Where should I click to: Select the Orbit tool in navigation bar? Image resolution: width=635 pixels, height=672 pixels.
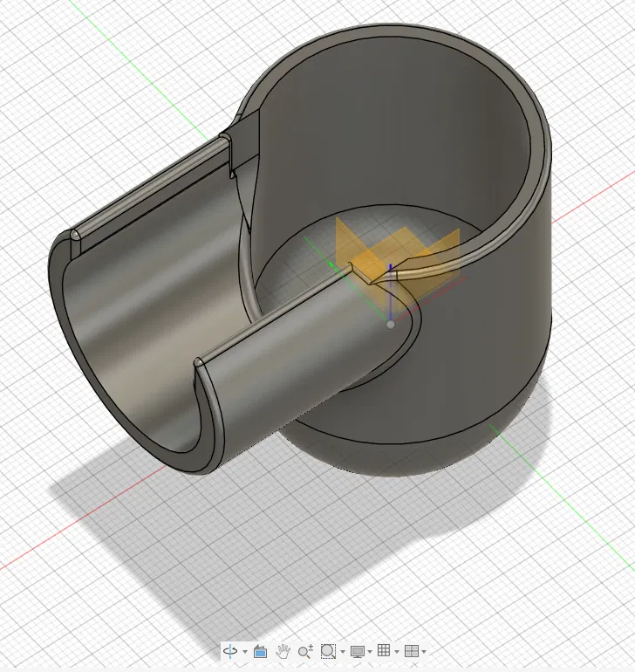(x=230, y=651)
